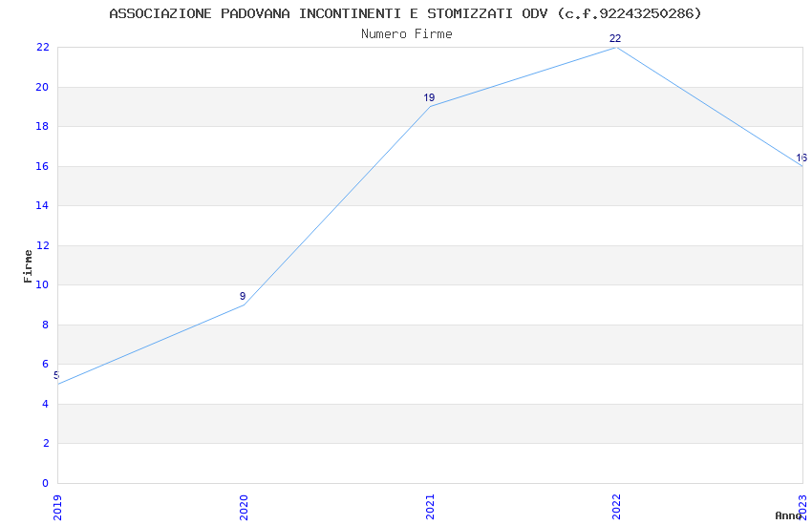The height and width of the screenshot is (525, 812).
Task: Click y-axis tick value 20
Action: pos(42,87)
